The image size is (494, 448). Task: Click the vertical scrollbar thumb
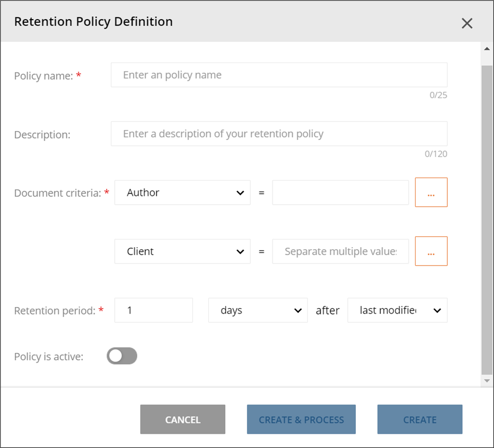tap(487, 218)
